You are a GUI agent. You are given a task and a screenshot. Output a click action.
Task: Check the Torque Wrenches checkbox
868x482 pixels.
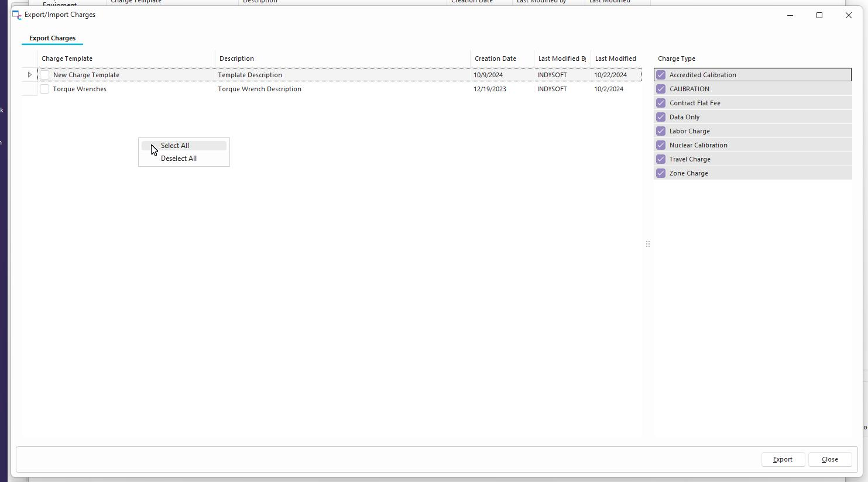tap(44, 89)
